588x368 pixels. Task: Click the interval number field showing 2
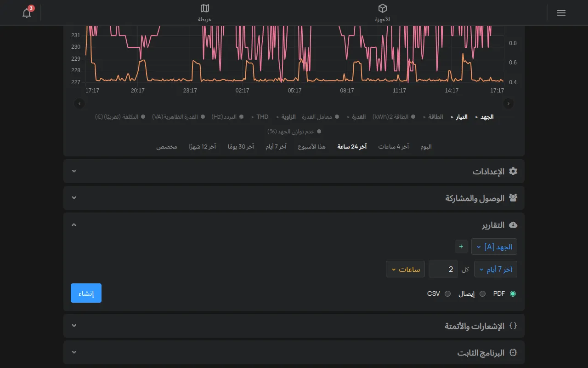pyautogui.click(x=443, y=269)
